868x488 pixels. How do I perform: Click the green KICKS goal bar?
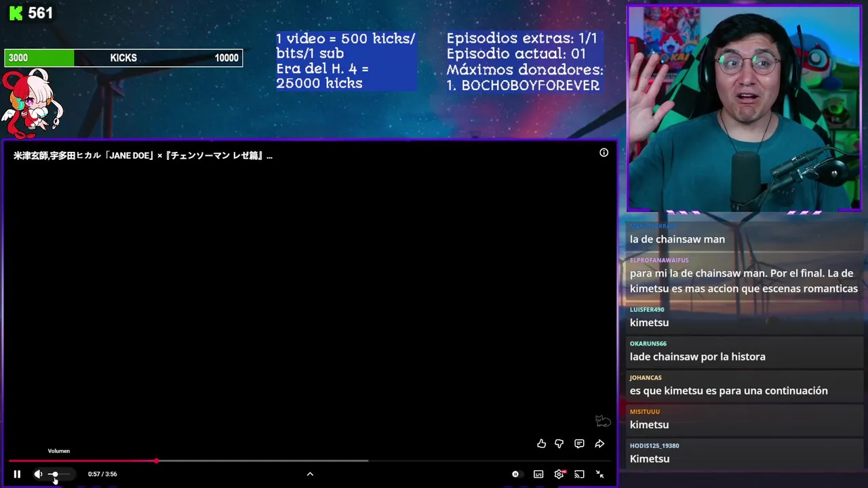pyautogui.click(x=123, y=58)
